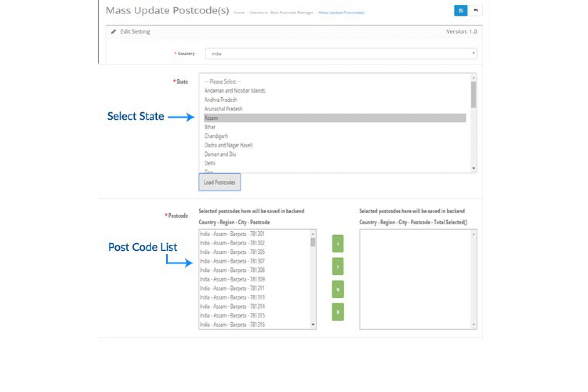
Task: Click State list scrollbar up arrow
Action: pos(474,78)
